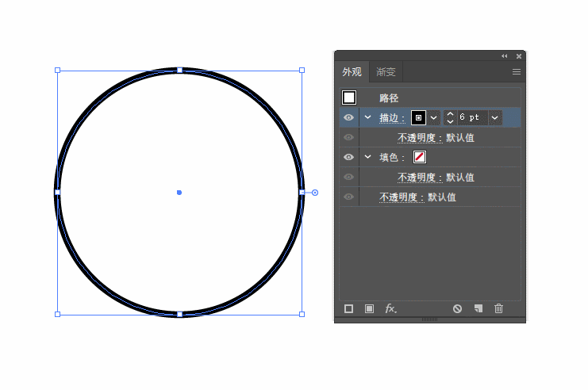Click the pie widget handle beside circle
The height and width of the screenshot is (390, 588).
(315, 193)
